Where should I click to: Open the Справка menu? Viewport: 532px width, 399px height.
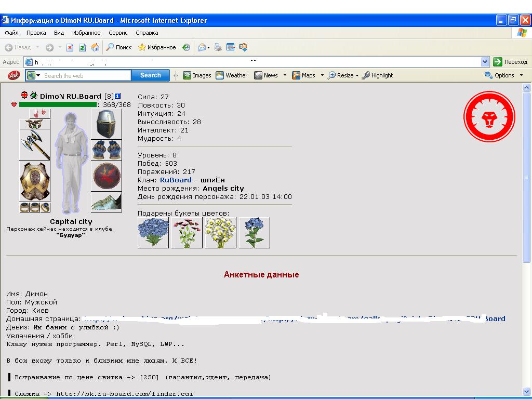coord(147,33)
